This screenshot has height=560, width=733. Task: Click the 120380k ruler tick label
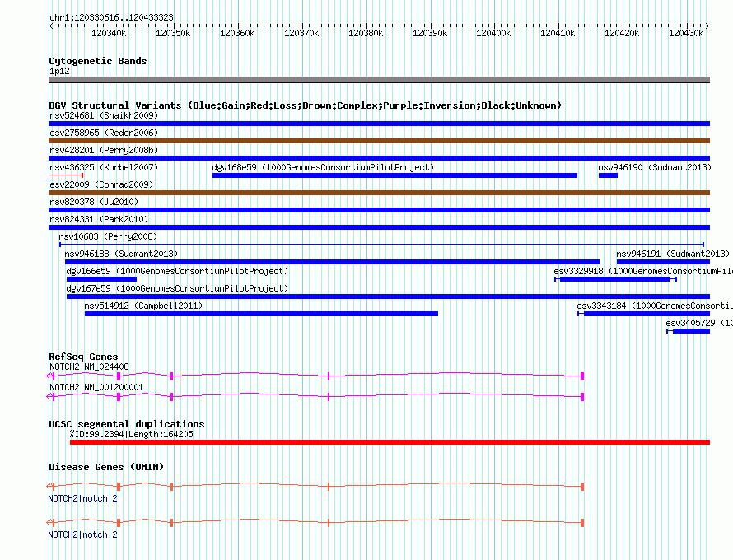[366, 33]
